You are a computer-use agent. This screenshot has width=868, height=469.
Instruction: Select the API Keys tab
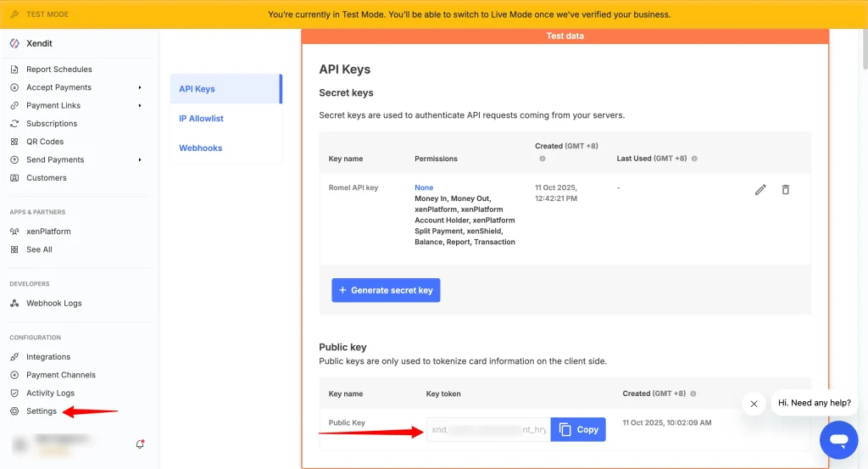[x=197, y=89]
